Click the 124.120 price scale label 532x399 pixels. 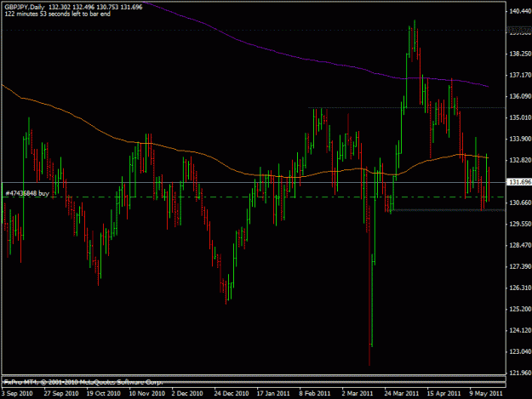pos(520,330)
